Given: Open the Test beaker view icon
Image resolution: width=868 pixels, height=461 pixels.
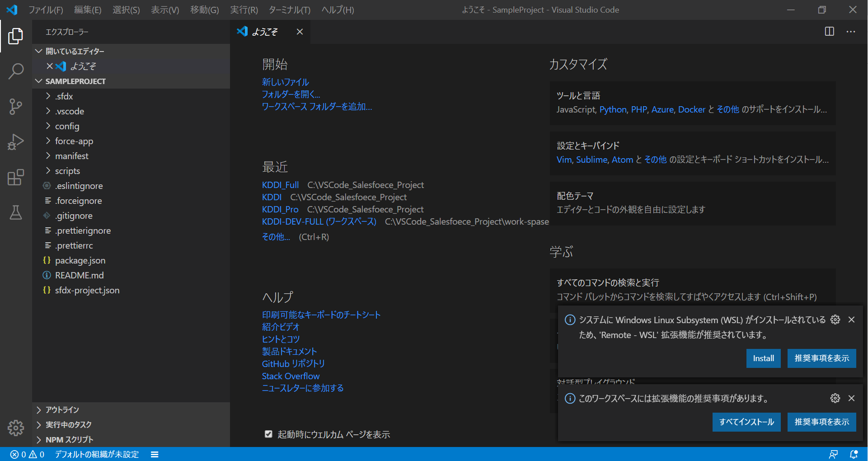Looking at the screenshot, I should (x=16, y=212).
